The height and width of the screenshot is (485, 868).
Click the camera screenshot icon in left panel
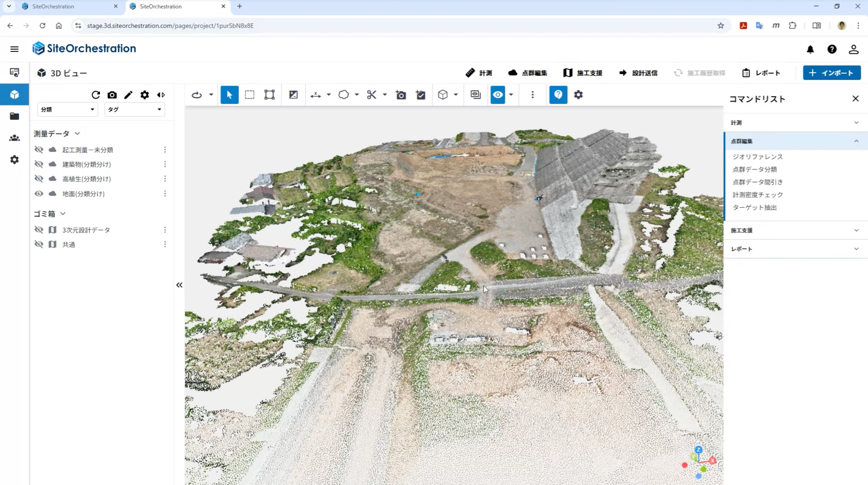[x=112, y=95]
